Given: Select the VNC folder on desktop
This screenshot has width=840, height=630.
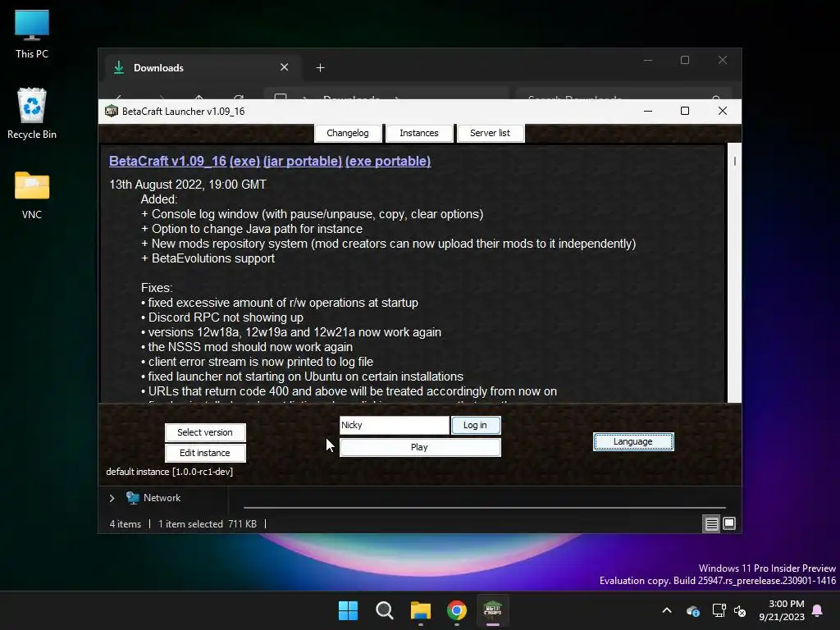Looking at the screenshot, I should tap(32, 195).
